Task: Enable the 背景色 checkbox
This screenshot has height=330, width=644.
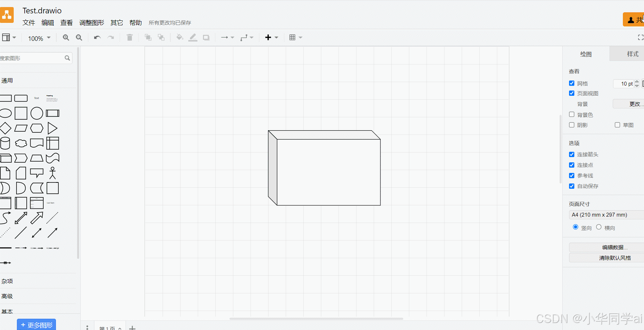Action: pos(572,114)
